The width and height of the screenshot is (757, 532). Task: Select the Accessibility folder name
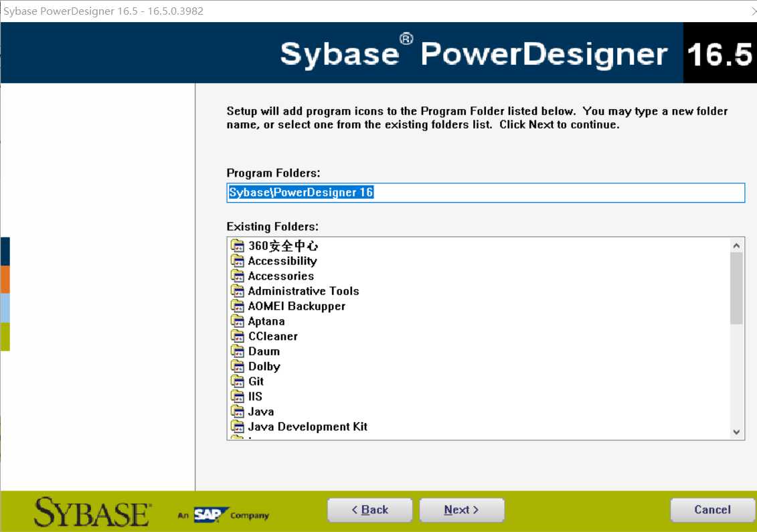(282, 261)
